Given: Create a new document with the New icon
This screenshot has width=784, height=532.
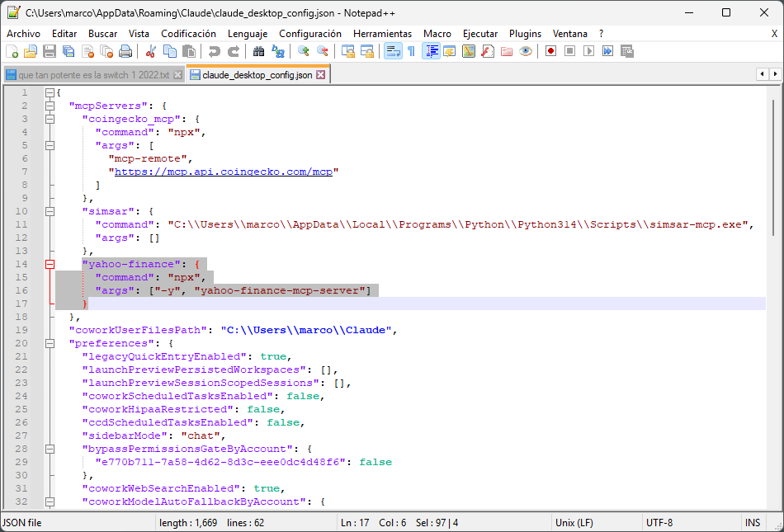Looking at the screenshot, I should point(12,51).
